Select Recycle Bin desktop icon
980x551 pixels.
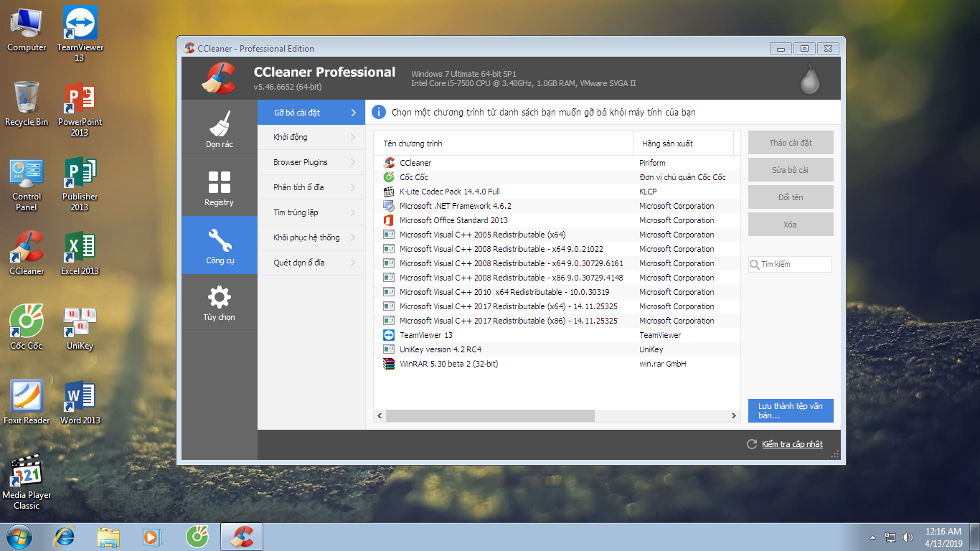(x=27, y=104)
